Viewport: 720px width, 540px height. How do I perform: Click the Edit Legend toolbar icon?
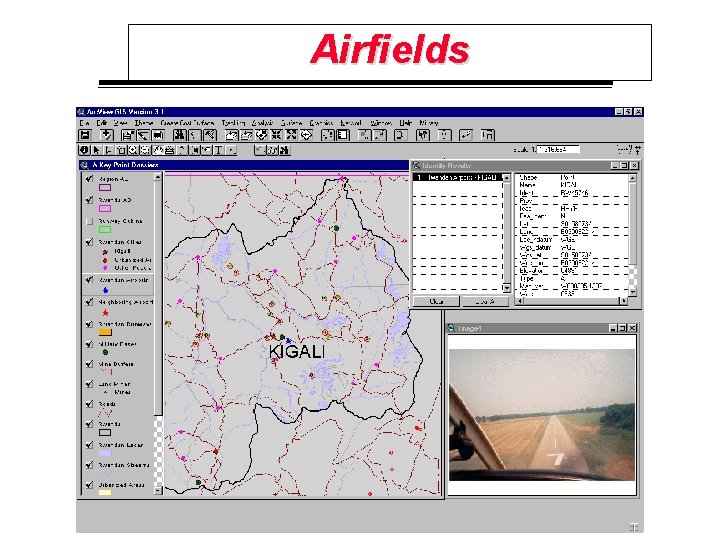coord(143,135)
